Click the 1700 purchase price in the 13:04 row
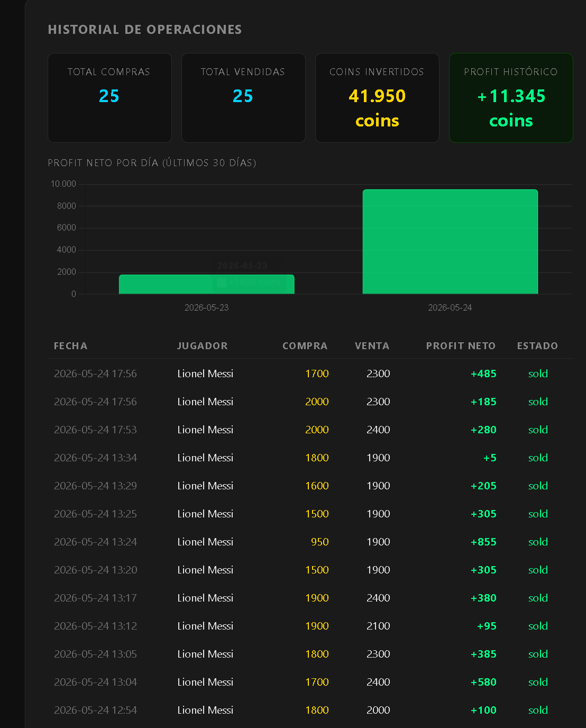Image resolution: width=586 pixels, height=728 pixels. (x=317, y=682)
